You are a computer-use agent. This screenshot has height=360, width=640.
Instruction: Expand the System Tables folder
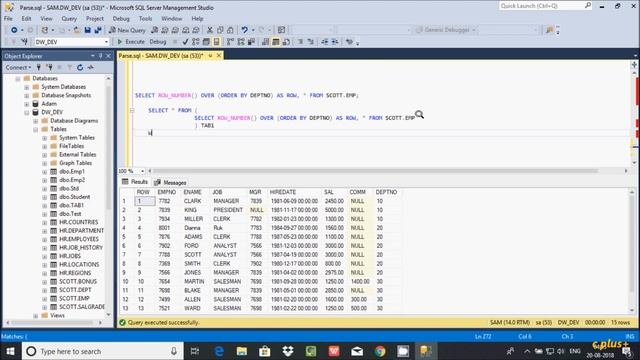(44, 138)
